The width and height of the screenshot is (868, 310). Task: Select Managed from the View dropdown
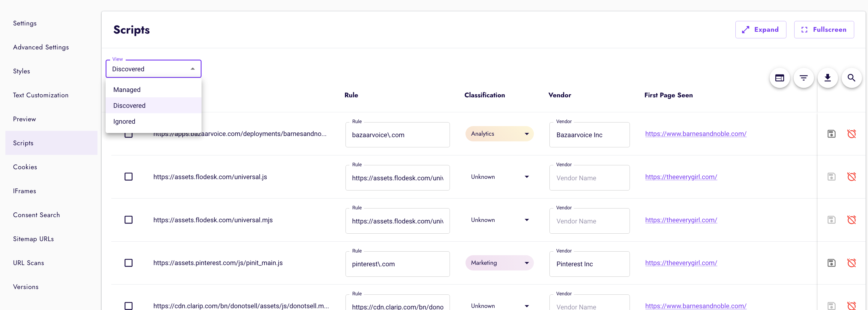[127, 90]
